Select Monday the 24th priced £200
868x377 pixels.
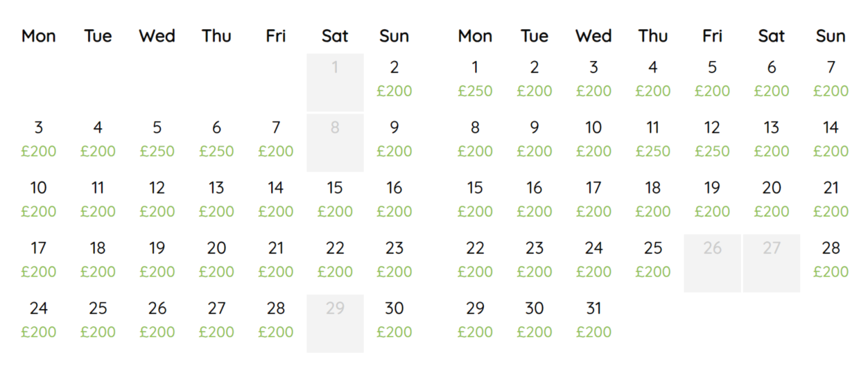click(38, 320)
